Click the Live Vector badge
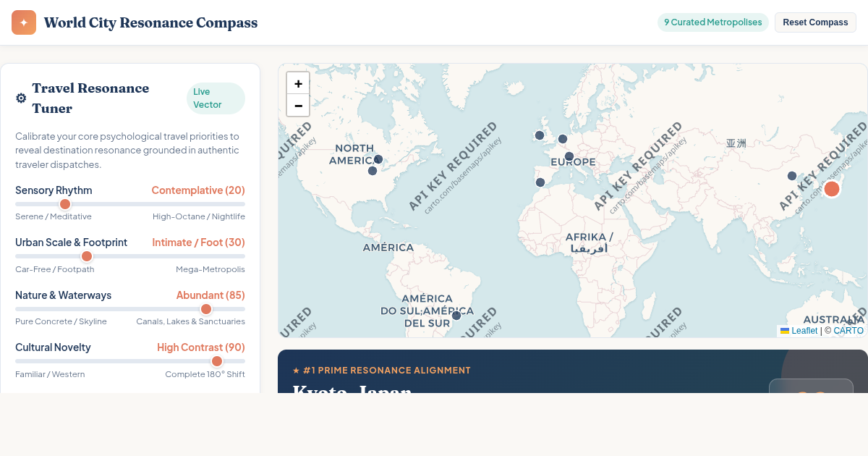Screen dimensions: 868x456 [216, 98]
